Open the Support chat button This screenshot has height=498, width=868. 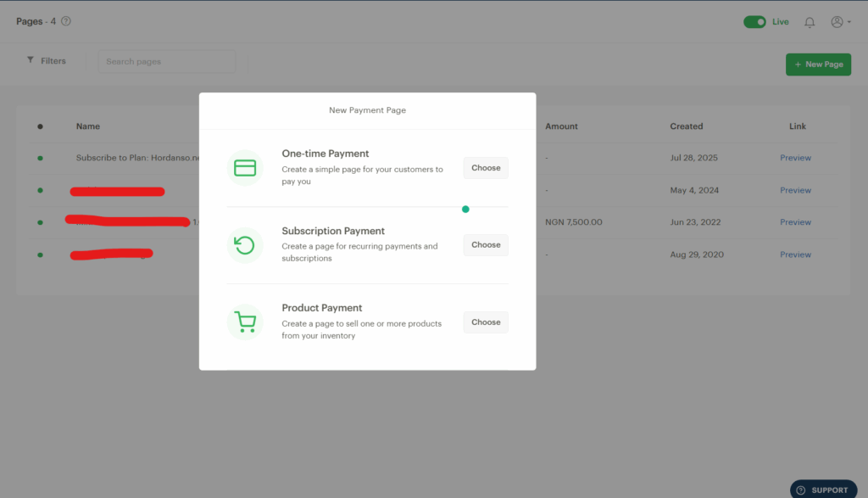(x=823, y=490)
